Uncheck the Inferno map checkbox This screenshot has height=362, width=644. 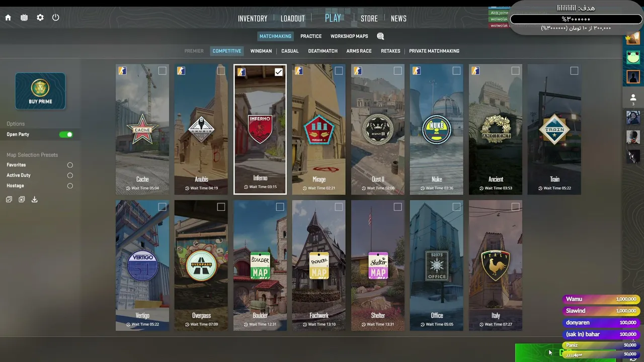[279, 72]
